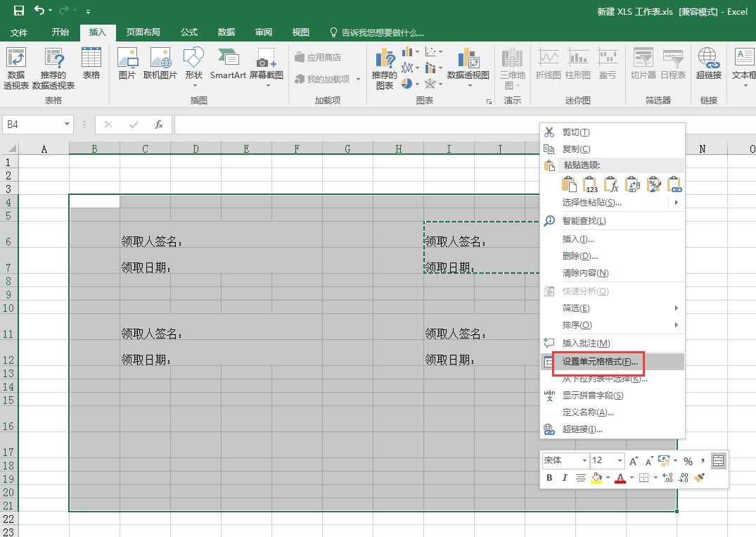Open the font size dropdown showing 12

click(617, 460)
